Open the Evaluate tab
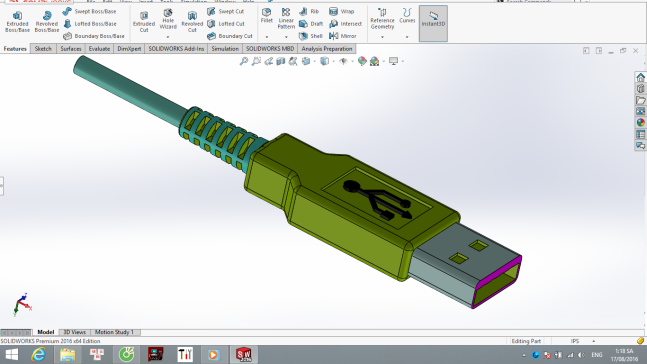Image resolution: width=647 pixels, height=364 pixels. click(99, 49)
